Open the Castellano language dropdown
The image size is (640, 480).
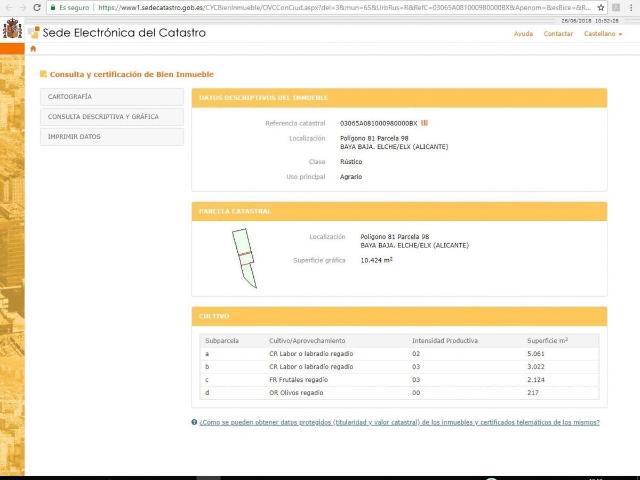(603, 34)
